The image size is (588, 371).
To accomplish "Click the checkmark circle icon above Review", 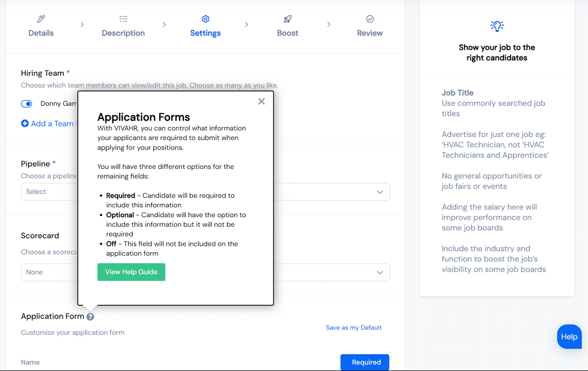I will [x=370, y=19].
